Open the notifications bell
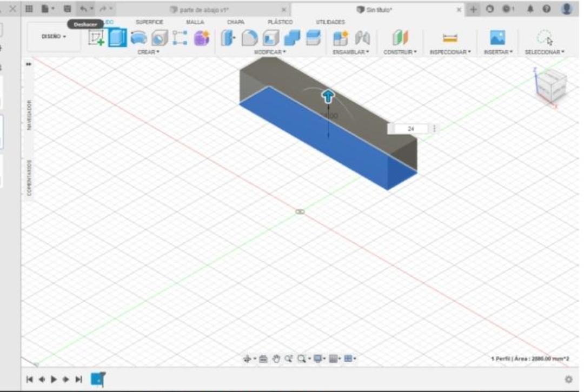This screenshot has height=392, width=584. 530,9
